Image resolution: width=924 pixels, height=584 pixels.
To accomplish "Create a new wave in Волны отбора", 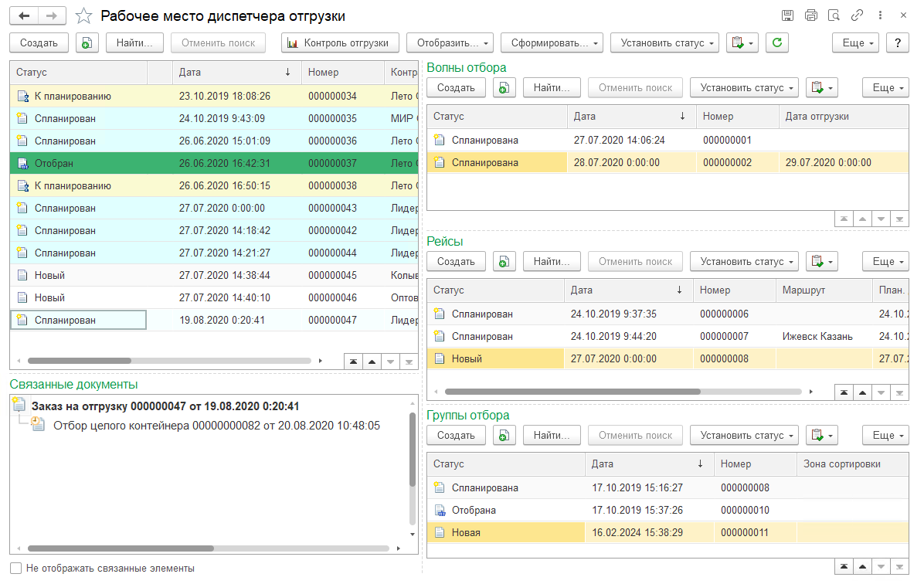I will pyautogui.click(x=456, y=88).
